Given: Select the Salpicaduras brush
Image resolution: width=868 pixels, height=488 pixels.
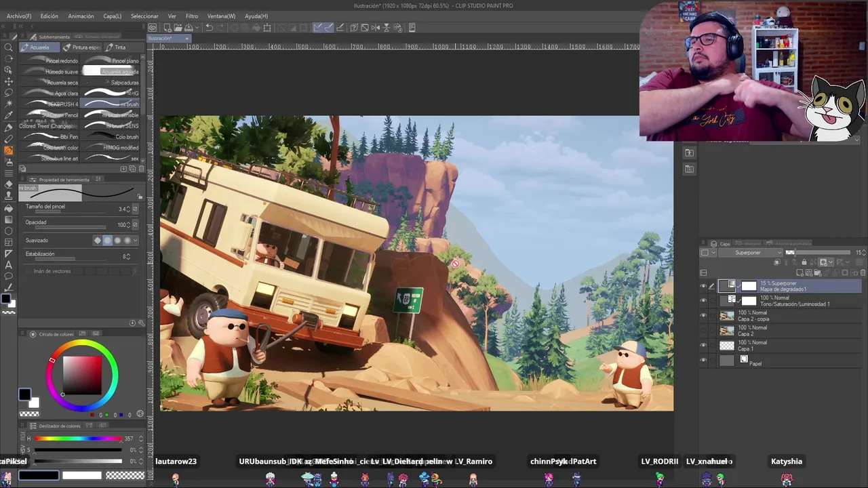Looking at the screenshot, I should [x=111, y=83].
